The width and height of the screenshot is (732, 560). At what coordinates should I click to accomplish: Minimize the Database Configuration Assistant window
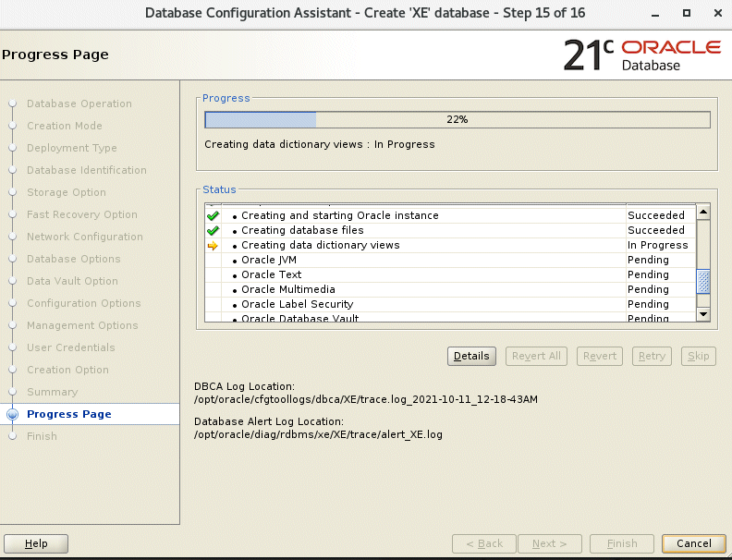[x=655, y=14]
